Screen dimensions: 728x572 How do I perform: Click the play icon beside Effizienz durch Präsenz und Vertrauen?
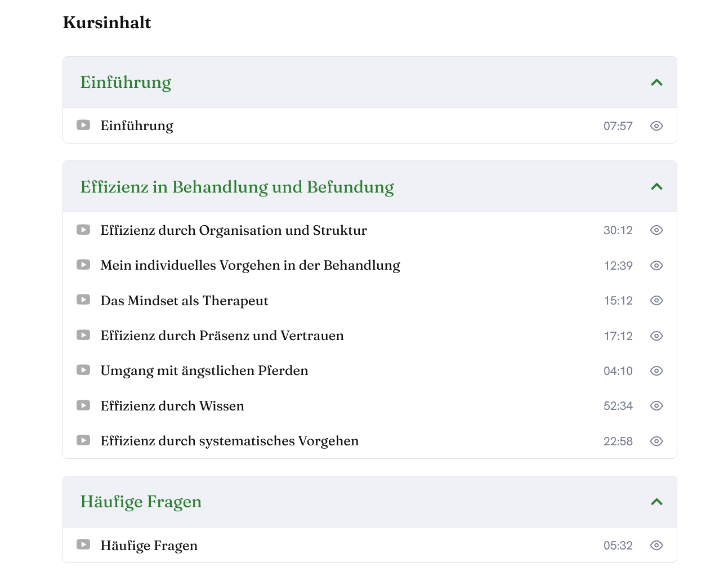click(83, 335)
